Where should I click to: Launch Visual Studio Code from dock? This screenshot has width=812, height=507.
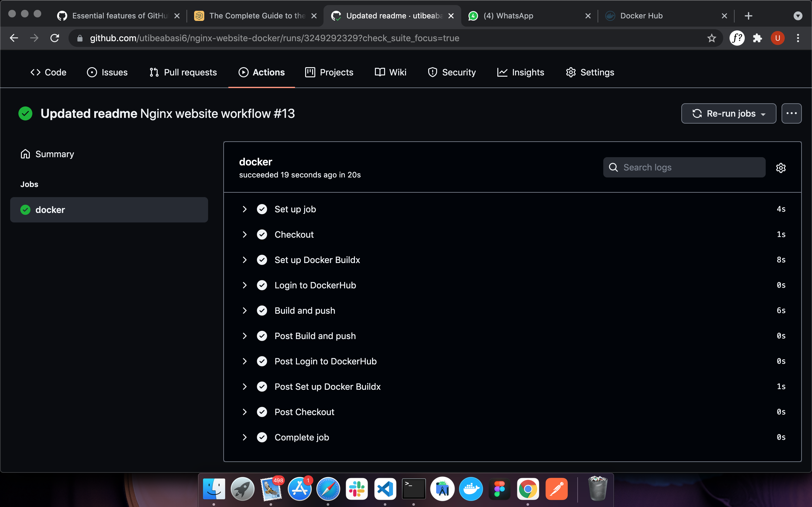[385, 489]
